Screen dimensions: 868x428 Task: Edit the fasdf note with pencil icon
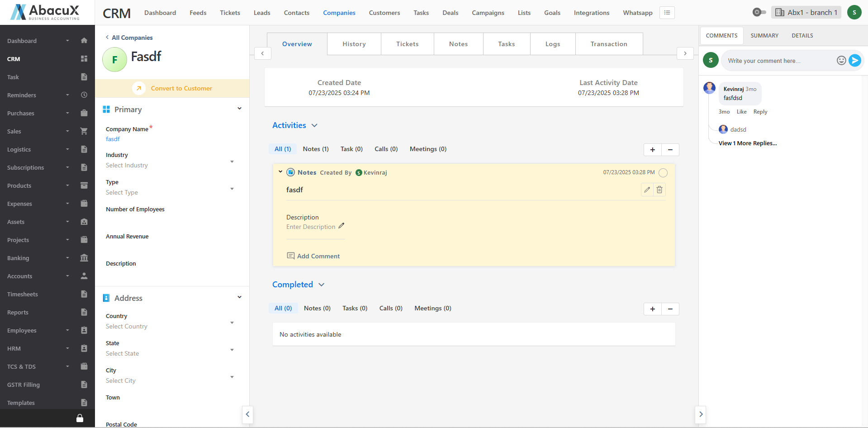click(647, 190)
